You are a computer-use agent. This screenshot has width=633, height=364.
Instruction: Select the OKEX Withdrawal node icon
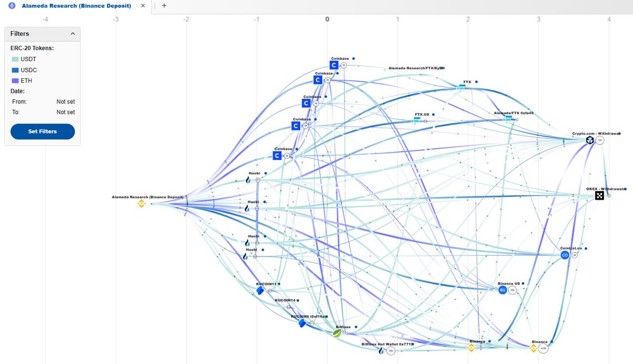point(600,196)
